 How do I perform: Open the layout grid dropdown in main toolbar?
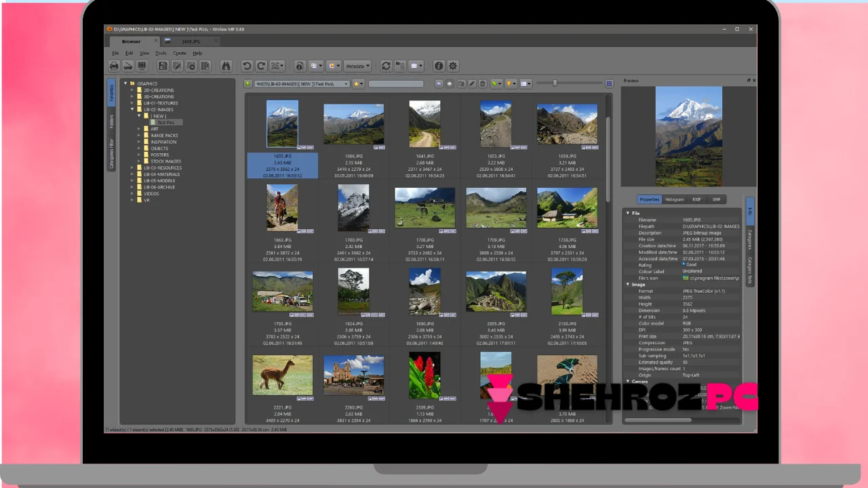tap(416, 66)
